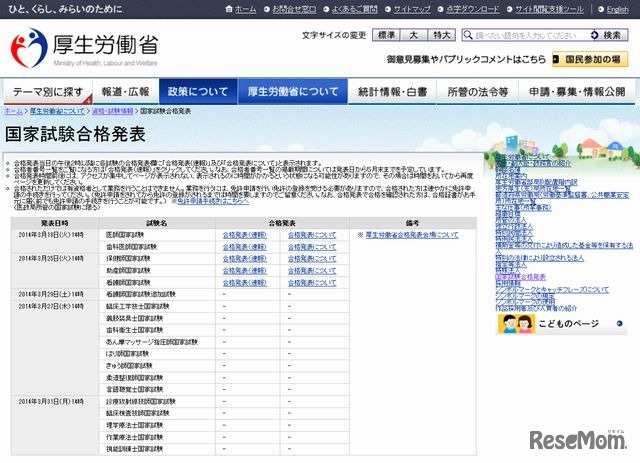Select the 備考 column header
Viewport: 640px width, 463px height.
click(x=413, y=223)
